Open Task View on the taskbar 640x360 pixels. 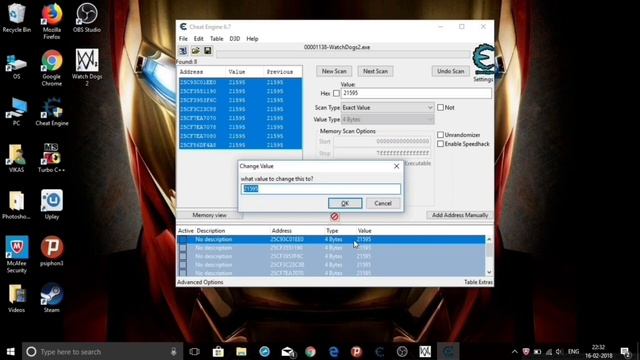pos(195,351)
